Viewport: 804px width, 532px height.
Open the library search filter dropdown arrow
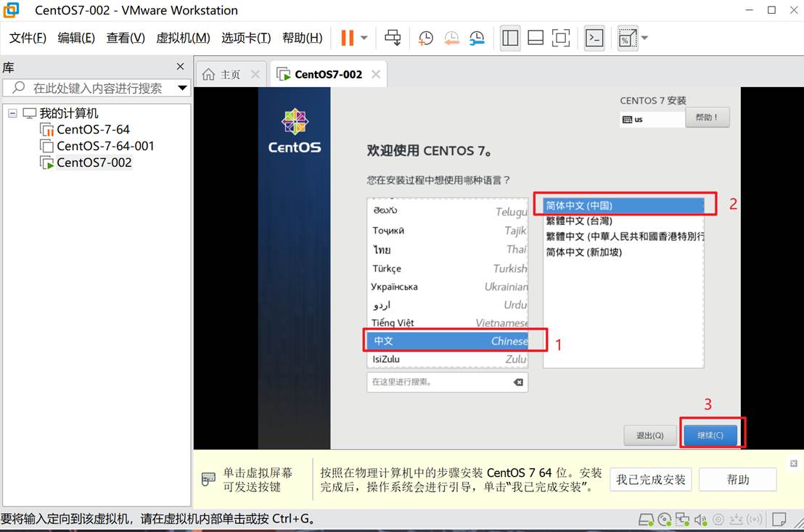[x=182, y=89]
